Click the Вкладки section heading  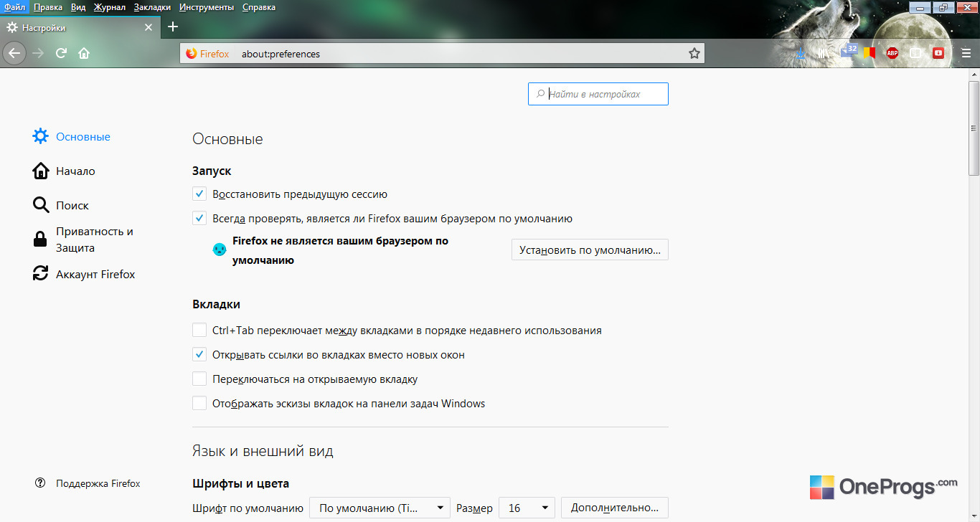click(x=216, y=304)
